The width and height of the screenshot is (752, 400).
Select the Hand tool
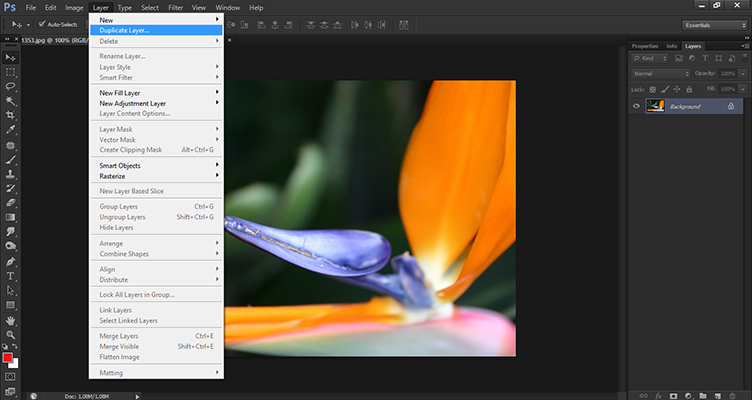(10, 319)
